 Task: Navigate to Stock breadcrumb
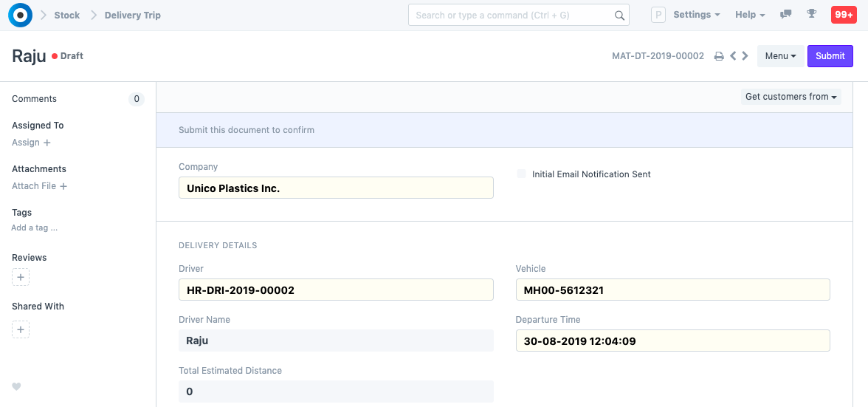[x=66, y=15]
